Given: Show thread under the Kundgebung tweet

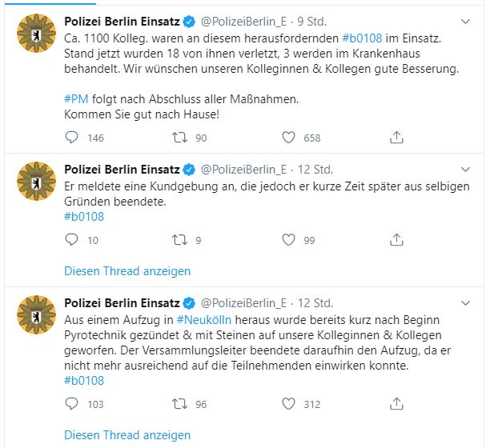Looking at the screenshot, I should pyautogui.click(x=127, y=271).
